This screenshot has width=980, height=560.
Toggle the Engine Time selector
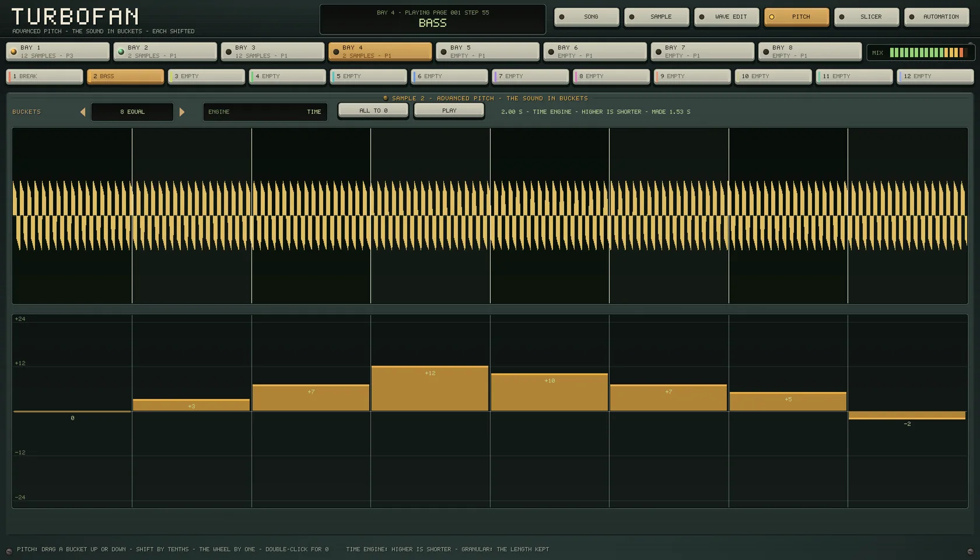point(265,112)
